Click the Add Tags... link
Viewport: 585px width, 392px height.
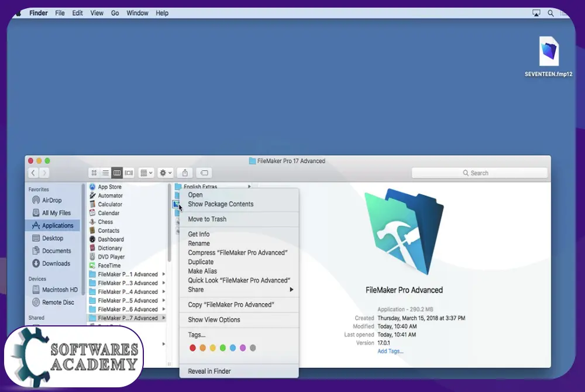[390, 352]
